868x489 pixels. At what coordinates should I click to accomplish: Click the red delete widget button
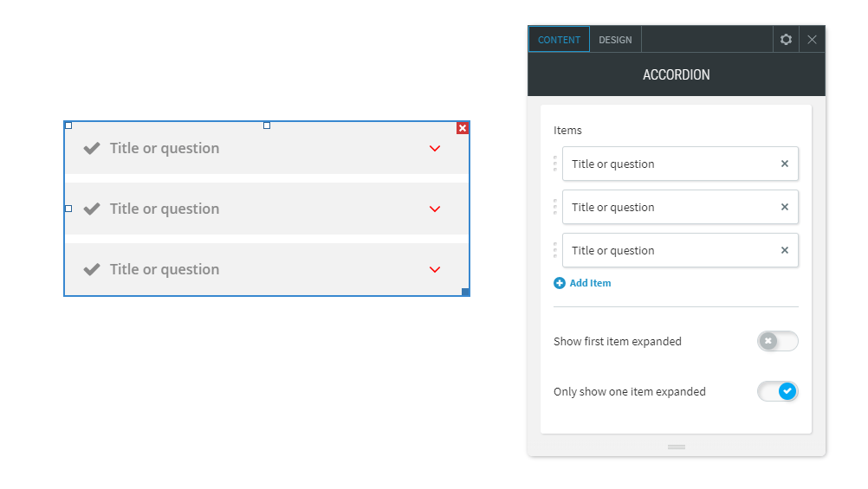pyautogui.click(x=463, y=128)
